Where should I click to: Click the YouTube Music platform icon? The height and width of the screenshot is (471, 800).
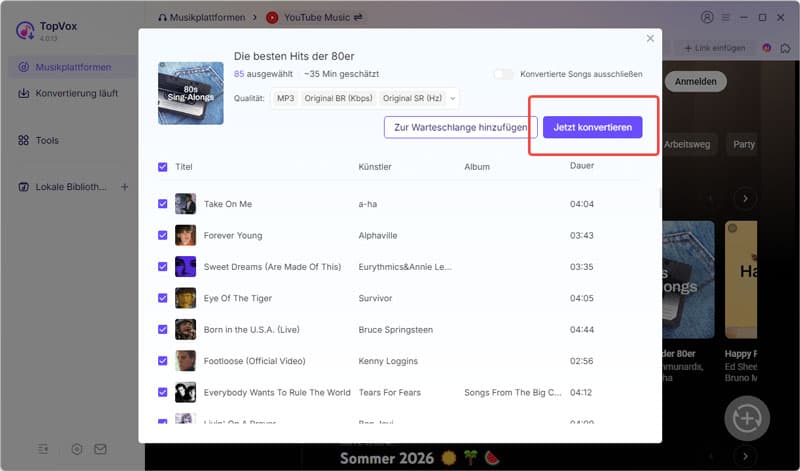[272, 17]
